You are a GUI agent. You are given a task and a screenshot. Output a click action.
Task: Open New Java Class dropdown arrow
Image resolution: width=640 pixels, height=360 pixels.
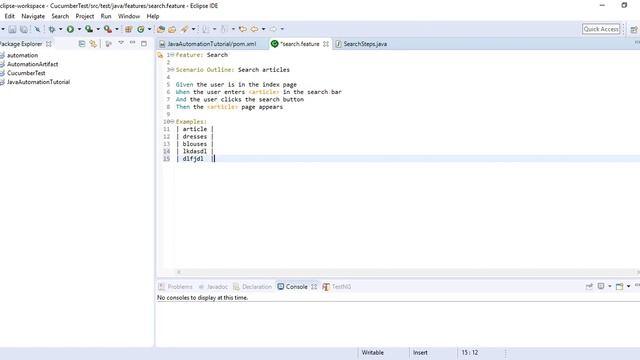(x=149, y=29)
